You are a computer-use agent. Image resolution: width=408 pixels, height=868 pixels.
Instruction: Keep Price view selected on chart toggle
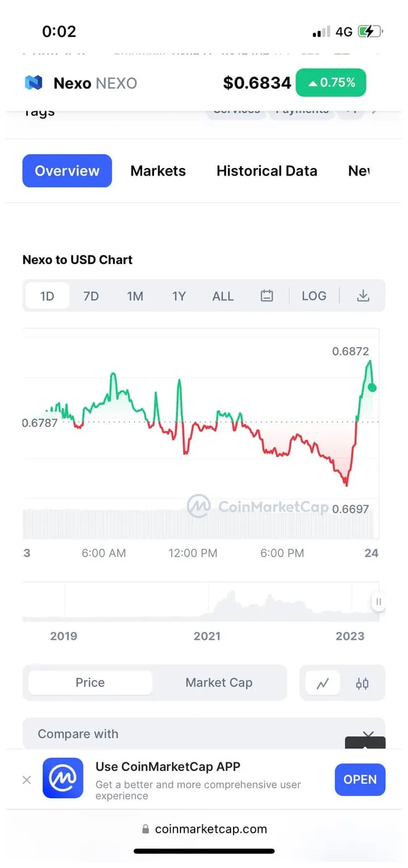tap(90, 683)
